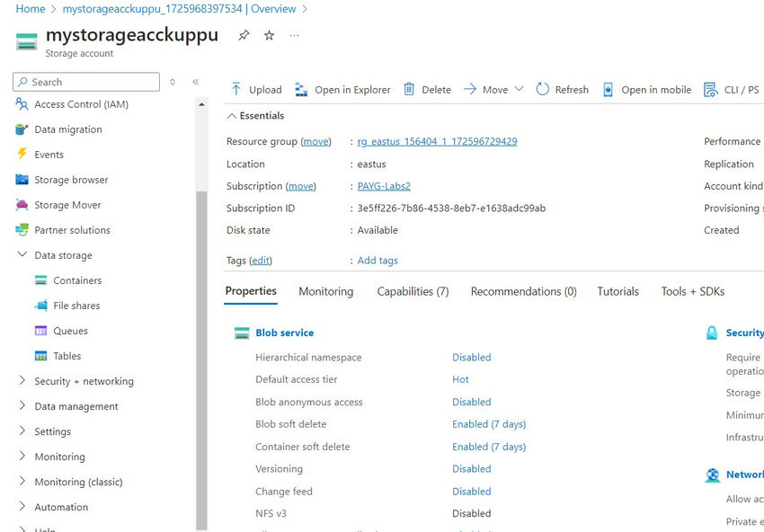The image size is (764, 532).
Task: Click the CLI / PS icon
Action: (710, 90)
